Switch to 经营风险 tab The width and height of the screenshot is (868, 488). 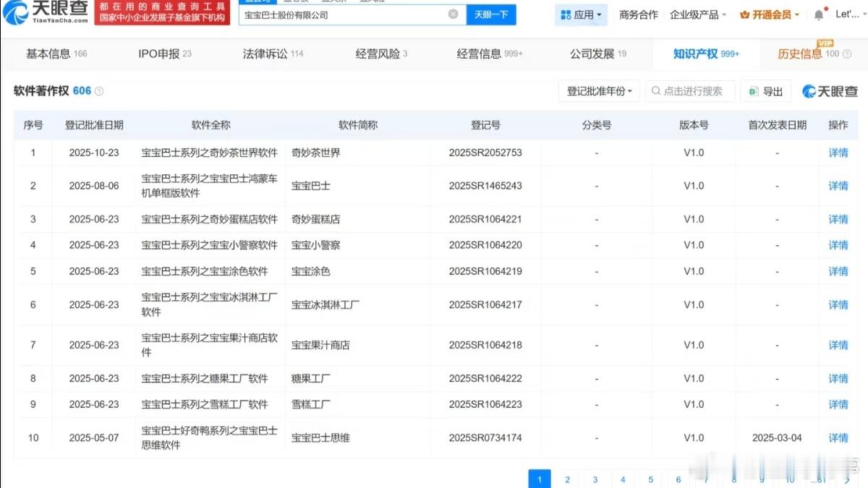pyautogui.click(x=381, y=53)
